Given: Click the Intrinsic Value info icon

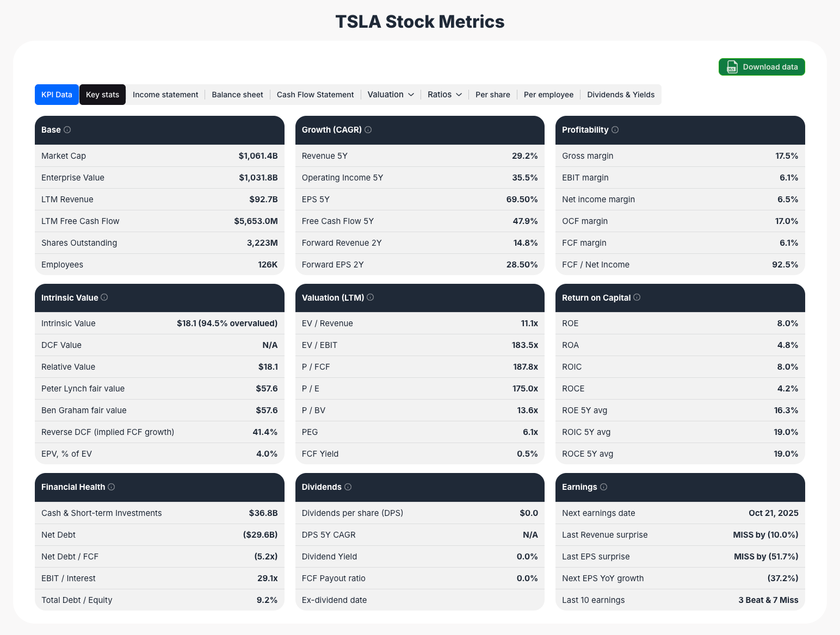Looking at the screenshot, I should coord(105,297).
